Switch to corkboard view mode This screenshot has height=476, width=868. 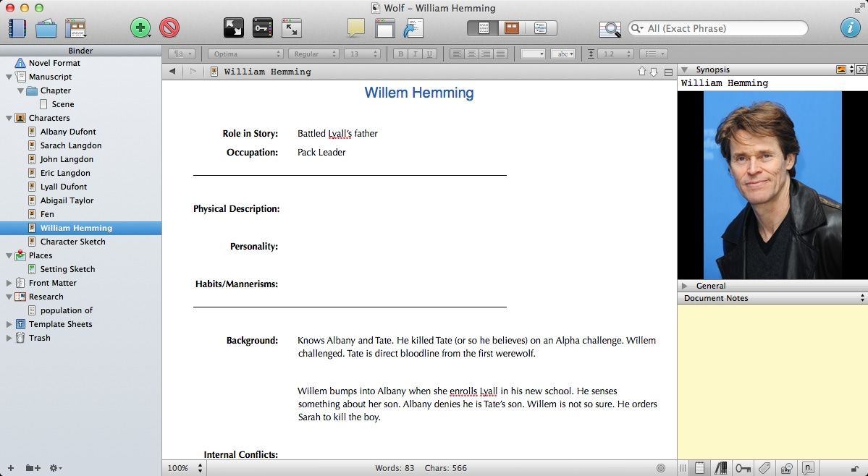click(512, 27)
